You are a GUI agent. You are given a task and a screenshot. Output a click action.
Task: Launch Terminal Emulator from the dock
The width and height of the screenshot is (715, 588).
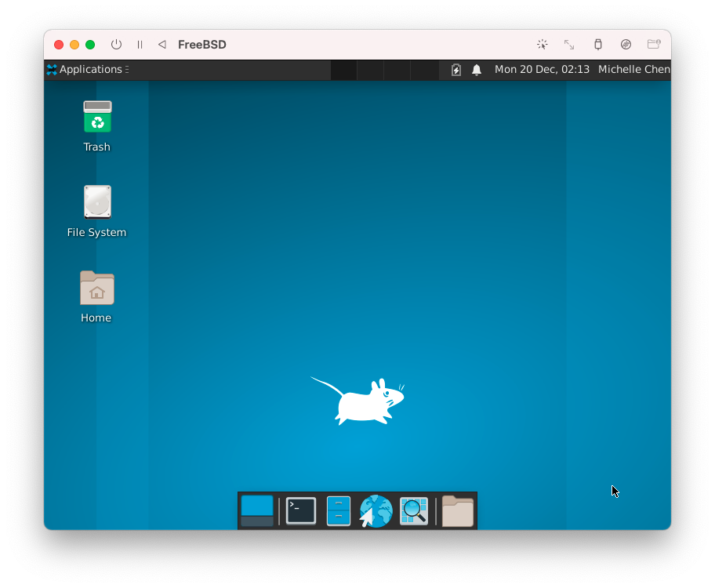click(301, 511)
